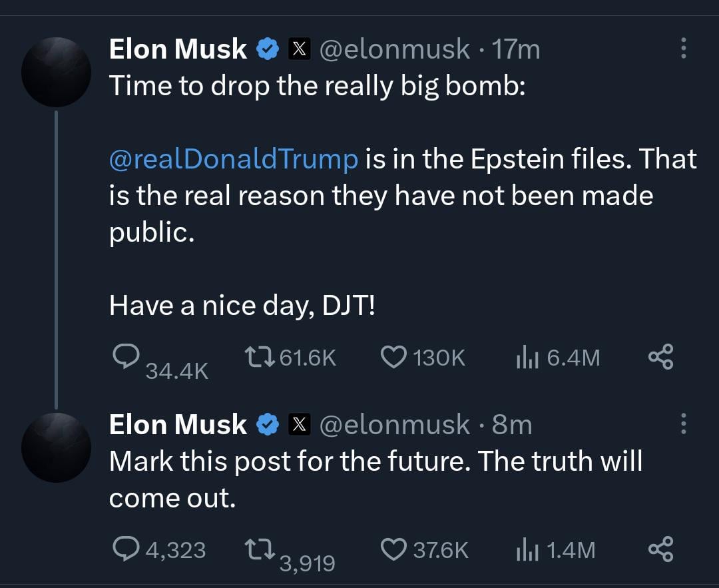This screenshot has height=588, width=719.
Task: Open view analytics showing 6.4M
Action: point(527,358)
